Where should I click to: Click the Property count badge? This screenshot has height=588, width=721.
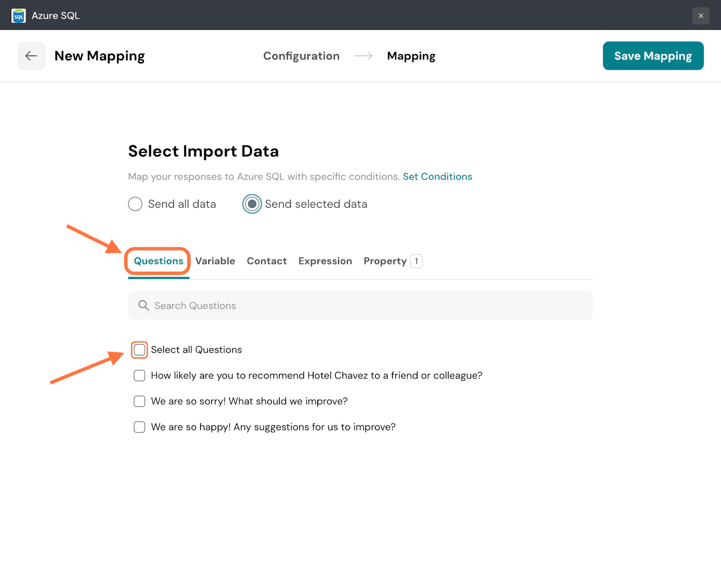coord(416,261)
